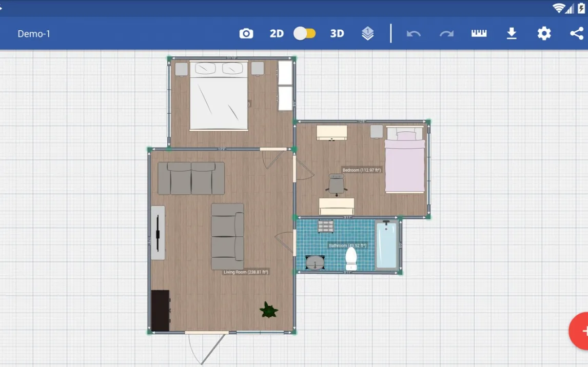This screenshot has width=588, height=367.
Task: Toggle the 2D/3D view switch
Action: pyautogui.click(x=305, y=34)
